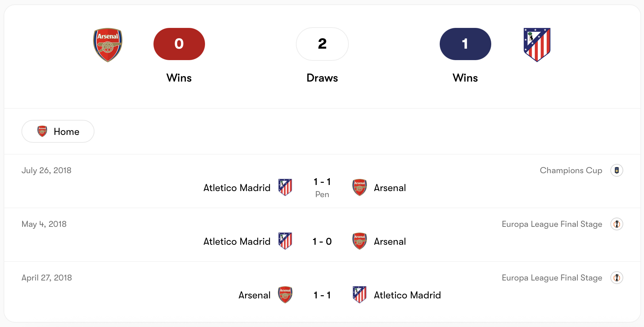This screenshot has height=327, width=644.
Task: Click the Draws count pill
Action: pyautogui.click(x=322, y=44)
